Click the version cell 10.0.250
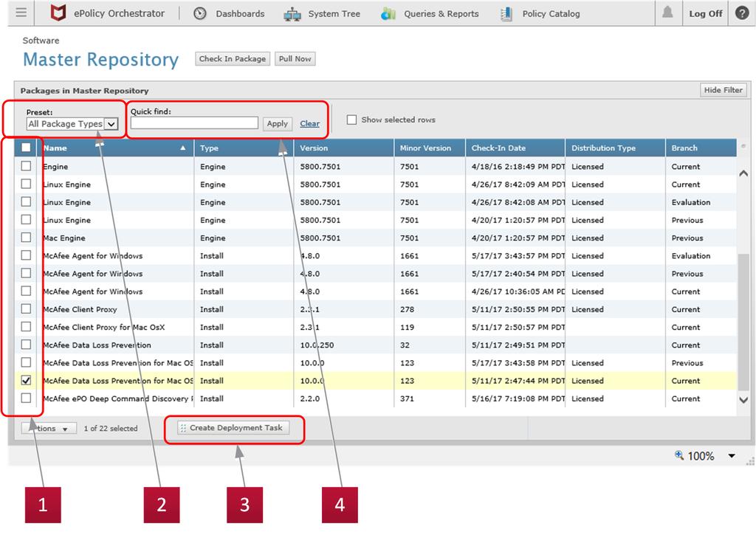This screenshot has width=756, height=535. tap(317, 345)
